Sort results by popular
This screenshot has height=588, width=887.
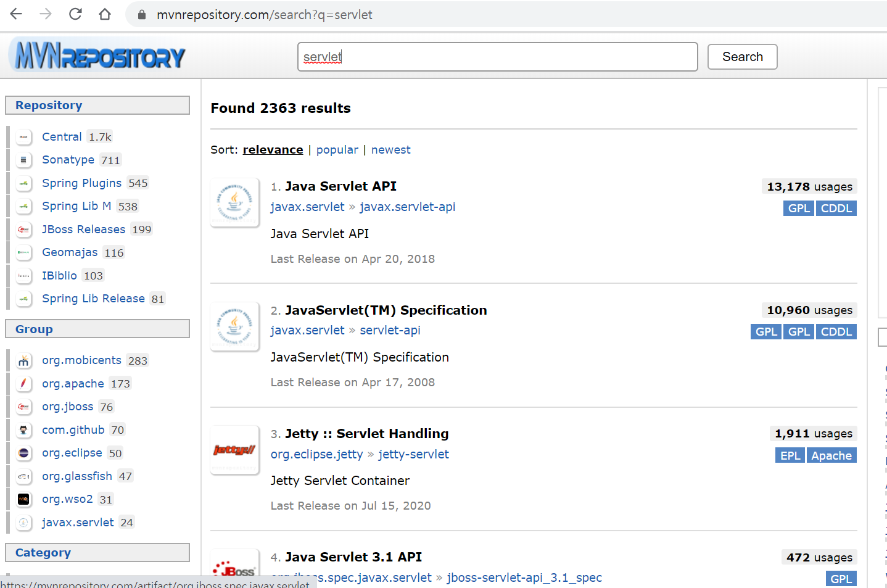pos(337,150)
